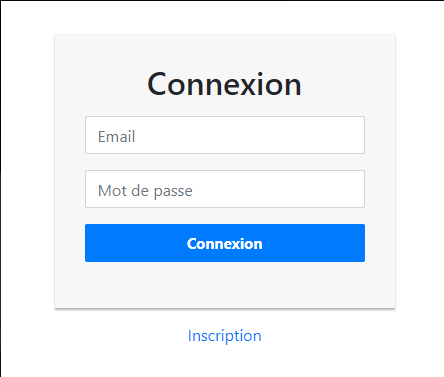Focus the Mot de passe field

pyautogui.click(x=225, y=189)
